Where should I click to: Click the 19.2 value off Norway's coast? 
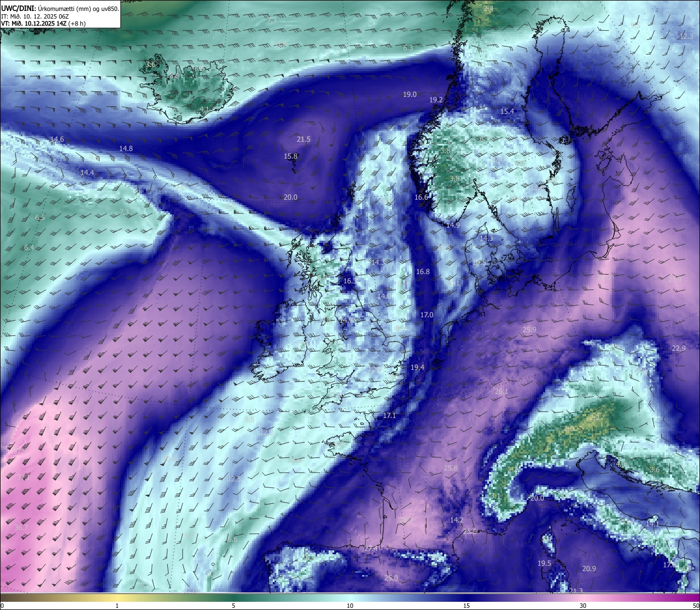tap(436, 100)
